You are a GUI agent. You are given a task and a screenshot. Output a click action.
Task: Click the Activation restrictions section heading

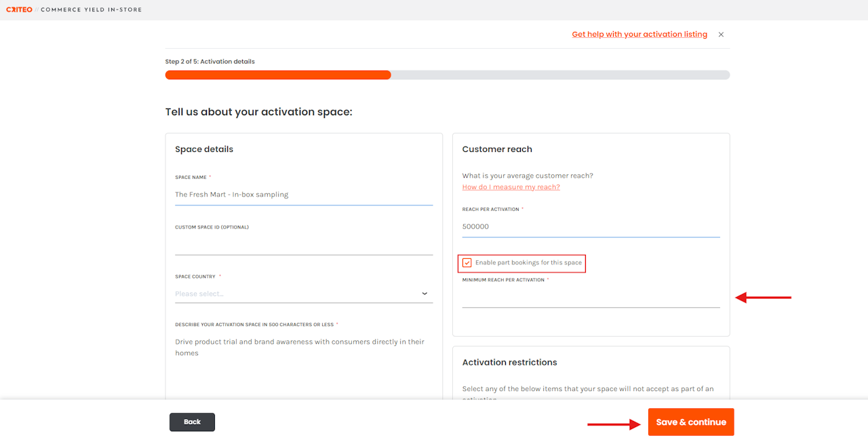tap(509, 363)
